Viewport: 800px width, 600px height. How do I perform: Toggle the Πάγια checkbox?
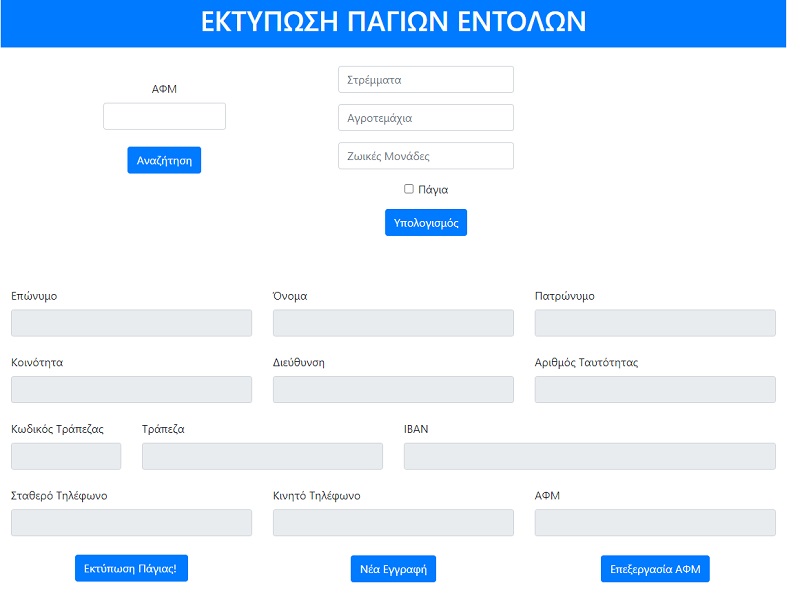pyautogui.click(x=409, y=189)
